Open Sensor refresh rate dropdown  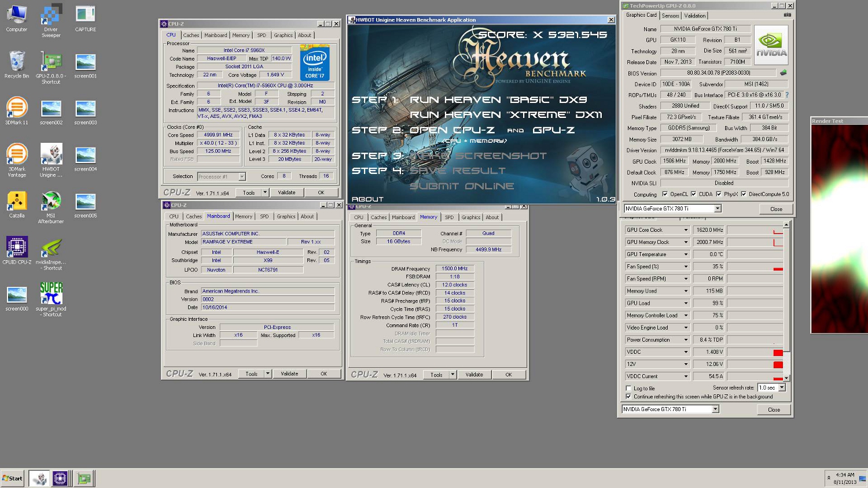(x=782, y=387)
